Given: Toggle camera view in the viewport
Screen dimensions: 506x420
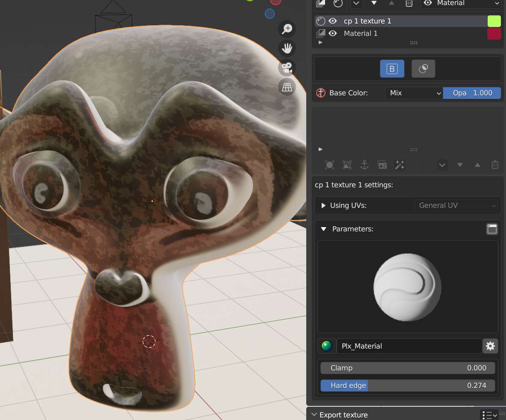Looking at the screenshot, I should pos(287,68).
